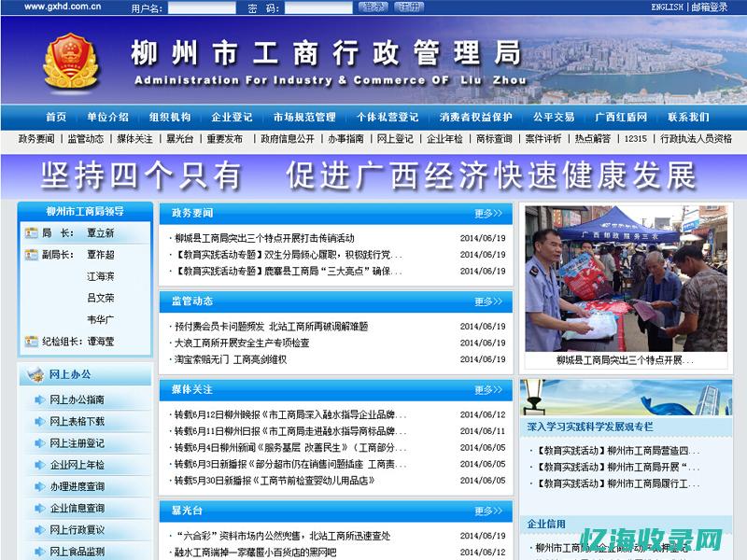Click the police badge emblem logo

point(70,59)
